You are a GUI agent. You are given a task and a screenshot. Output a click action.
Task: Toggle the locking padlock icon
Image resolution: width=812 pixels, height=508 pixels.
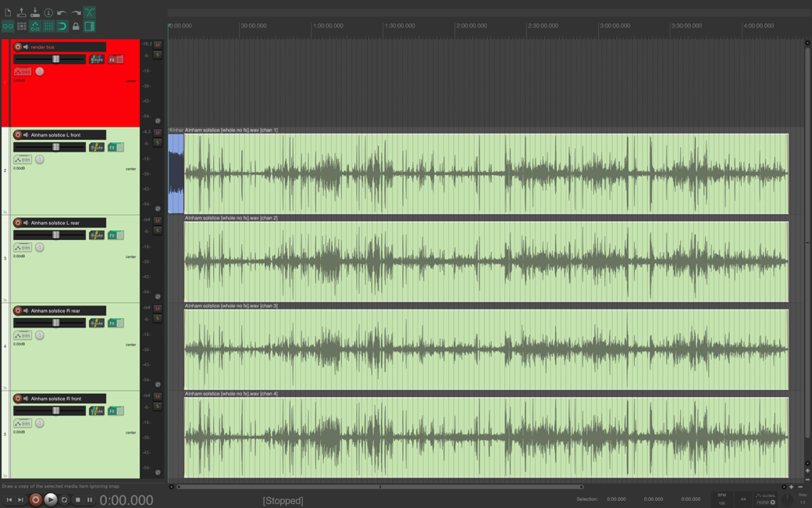[76, 27]
